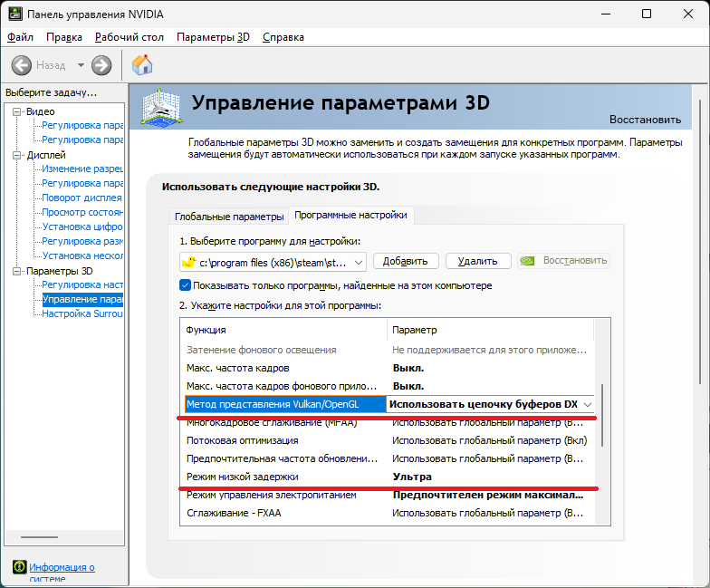The height and width of the screenshot is (588, 710).
Task: Select the Потоковая оптимизация row
Action: 388,440
